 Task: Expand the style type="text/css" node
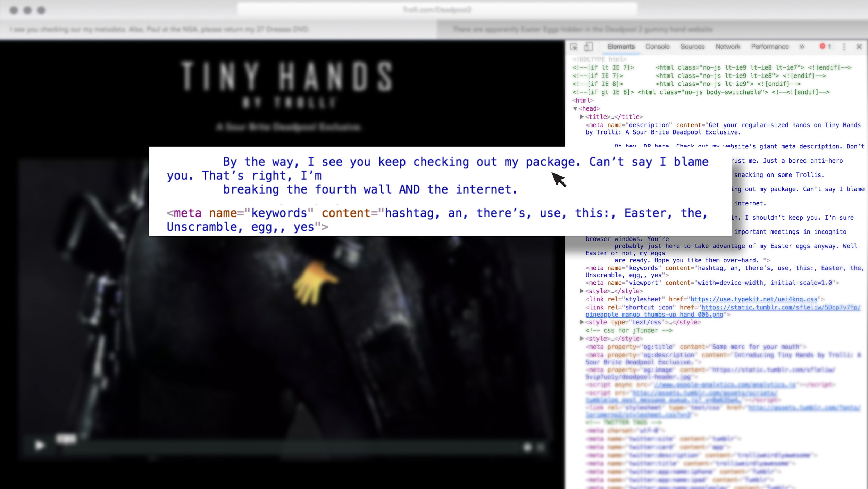coord(582,322)
